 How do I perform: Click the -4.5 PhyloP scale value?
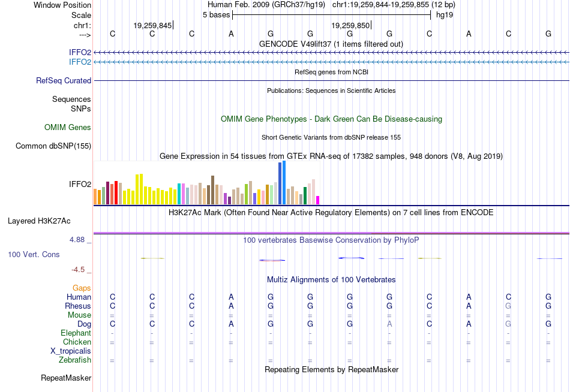coord(78,270)
